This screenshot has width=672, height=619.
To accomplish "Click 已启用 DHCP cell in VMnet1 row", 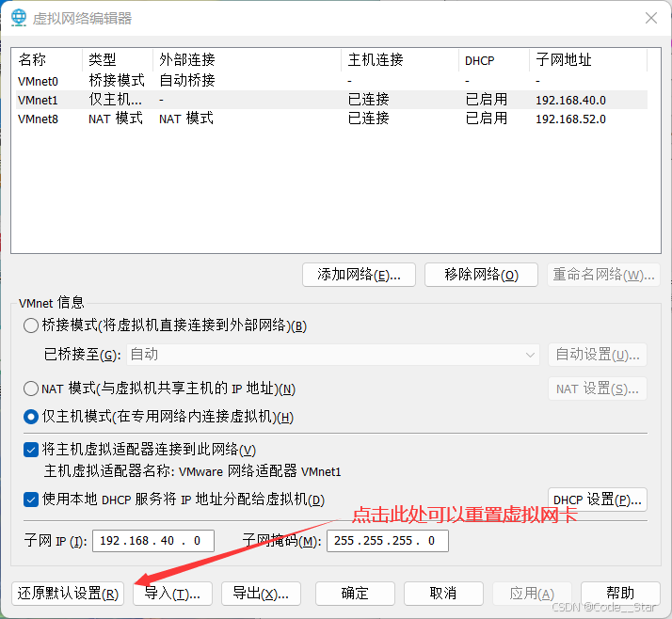I will click(487, 100).
